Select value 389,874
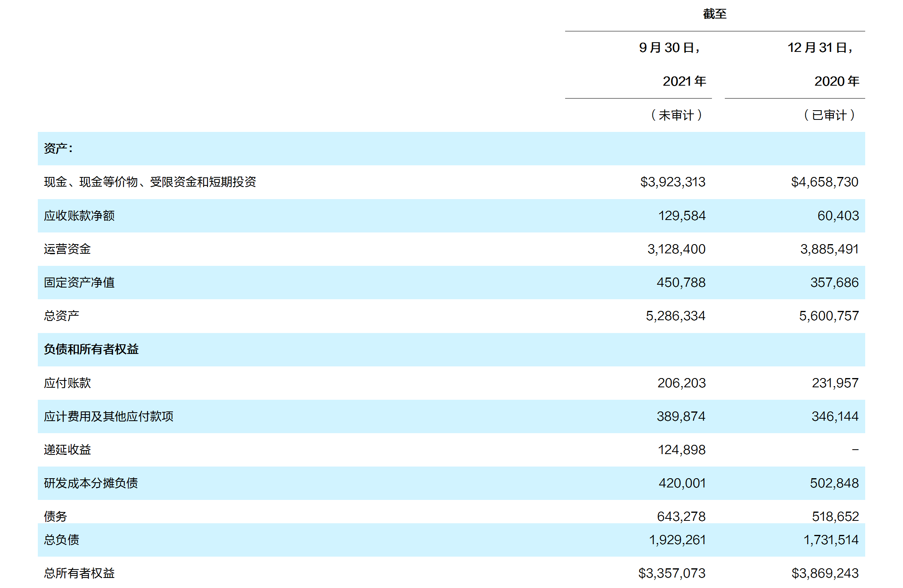 click(681, 416)
